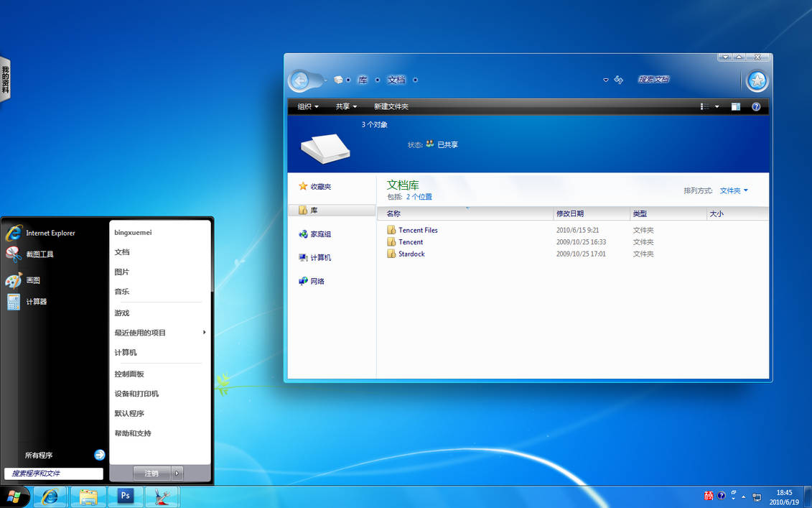Launch 截图工具 from the Start menu
The width and height of the screenshot is (812, 508).
click(31, 254)
